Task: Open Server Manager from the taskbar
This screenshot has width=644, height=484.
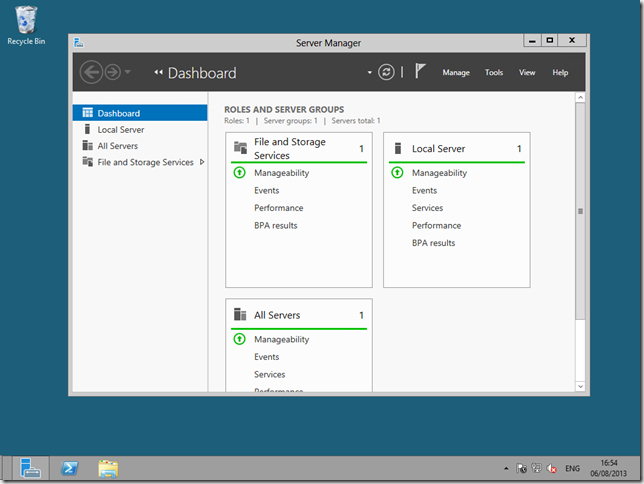Action: click(30, 468)
